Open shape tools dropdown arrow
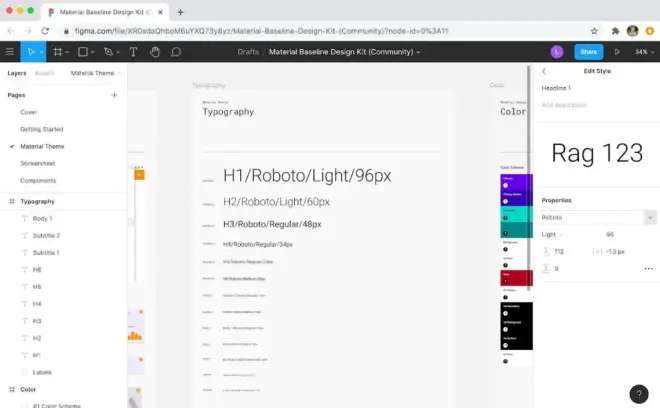Viewport: 660px width, 408px height. click(x=93, y=52)
